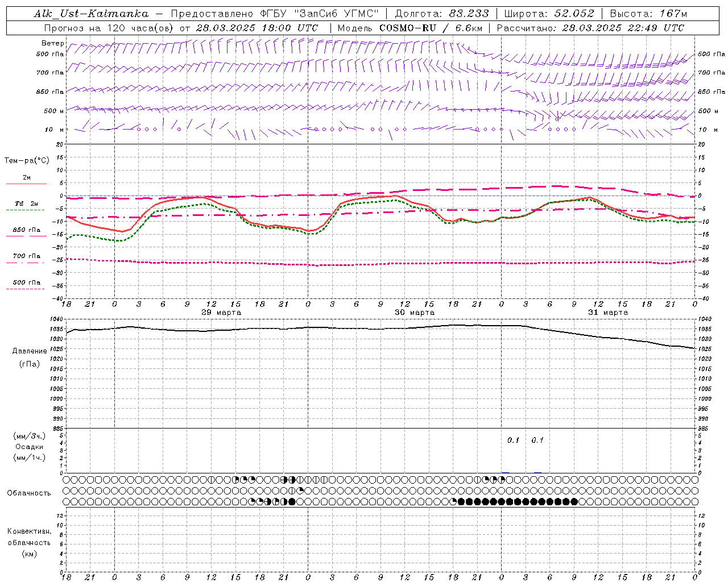Select the 500 м wind level label on left
Image resolution: width=728 pixels, height=582 pixels.
point(54,111)
